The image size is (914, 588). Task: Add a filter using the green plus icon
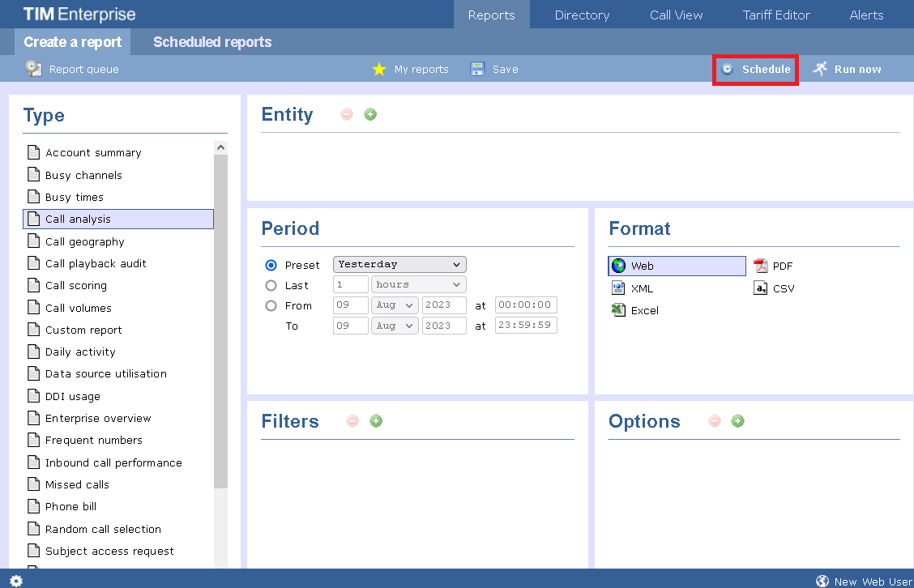coord(376,420)
